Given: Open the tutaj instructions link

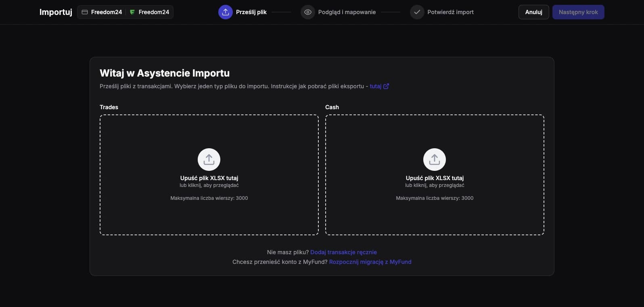Looking at the screenshot, I should point(375,86).
